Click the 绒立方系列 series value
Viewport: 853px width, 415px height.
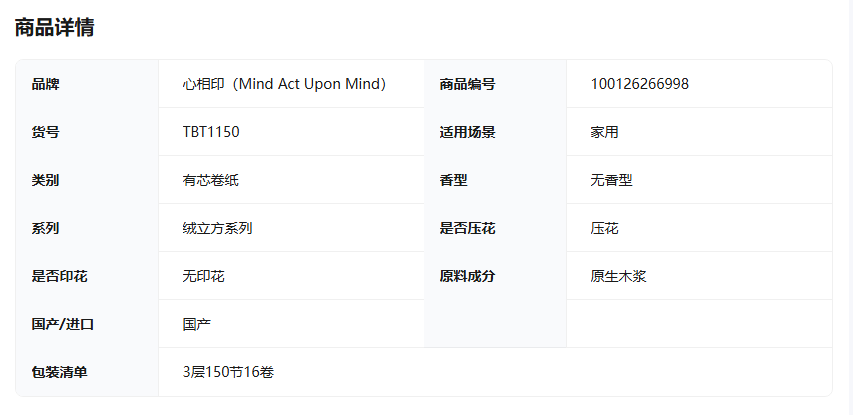click(217, 228)
